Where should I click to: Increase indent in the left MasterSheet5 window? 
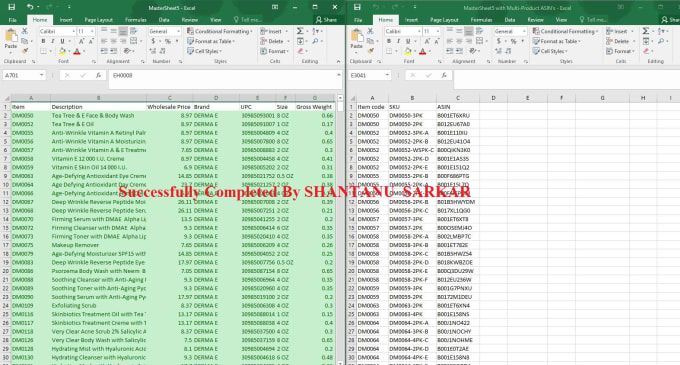pos(113,51)
